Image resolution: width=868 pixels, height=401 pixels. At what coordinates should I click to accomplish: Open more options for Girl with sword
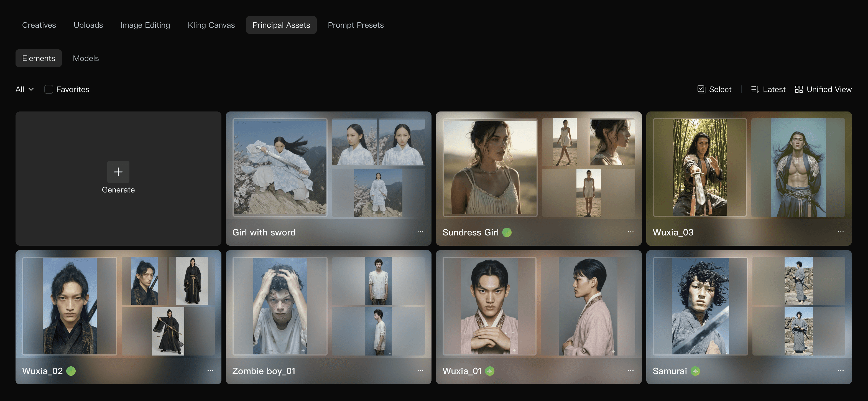coord(420,232)
